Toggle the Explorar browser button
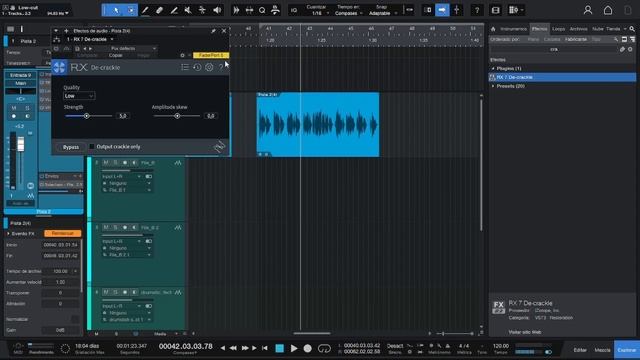 [627, 350]
